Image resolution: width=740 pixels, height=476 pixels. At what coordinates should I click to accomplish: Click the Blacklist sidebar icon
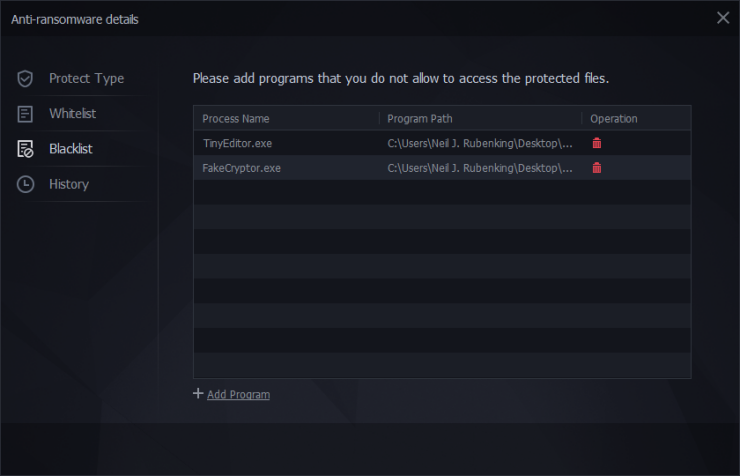[26, 149]
